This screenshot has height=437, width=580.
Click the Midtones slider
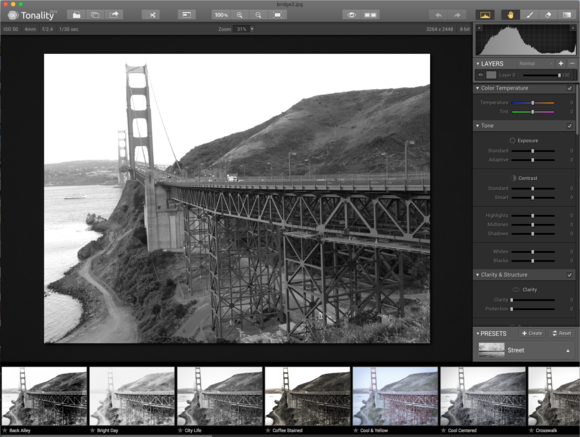point(533,224)
